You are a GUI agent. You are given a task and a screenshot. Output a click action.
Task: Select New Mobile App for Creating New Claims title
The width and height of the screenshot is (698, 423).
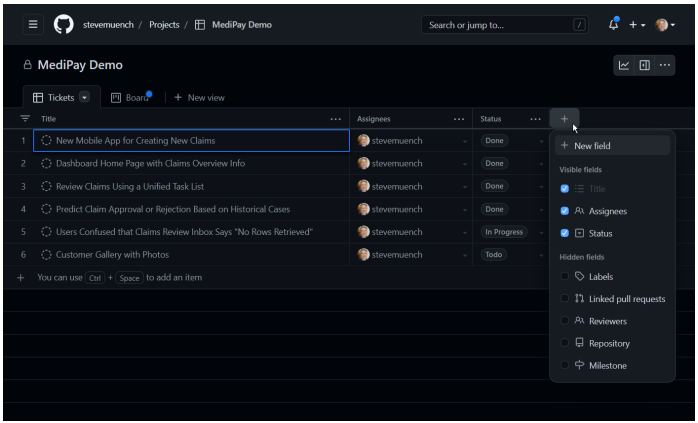coord(135,141)
